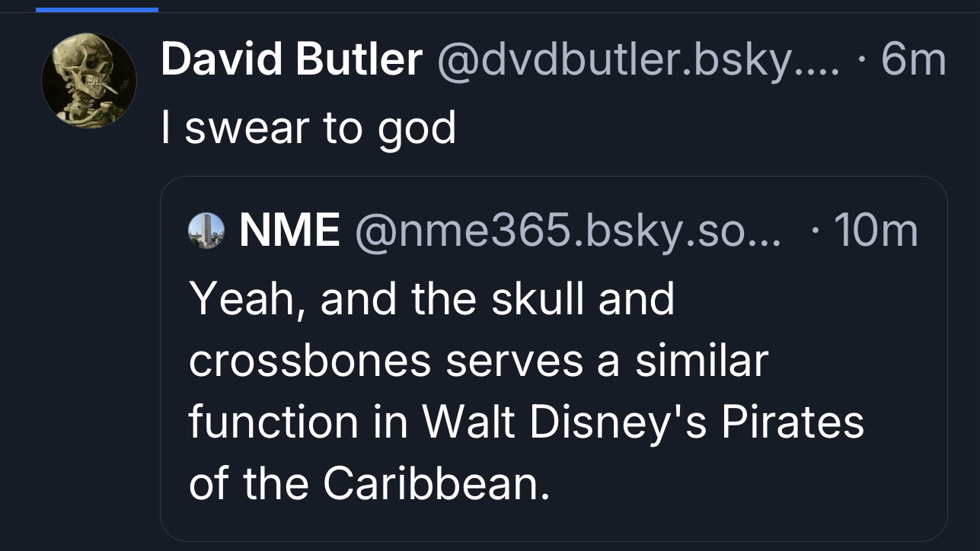Click NME's small round avatar icon
The image size is (980, 551).
point(206,230)
